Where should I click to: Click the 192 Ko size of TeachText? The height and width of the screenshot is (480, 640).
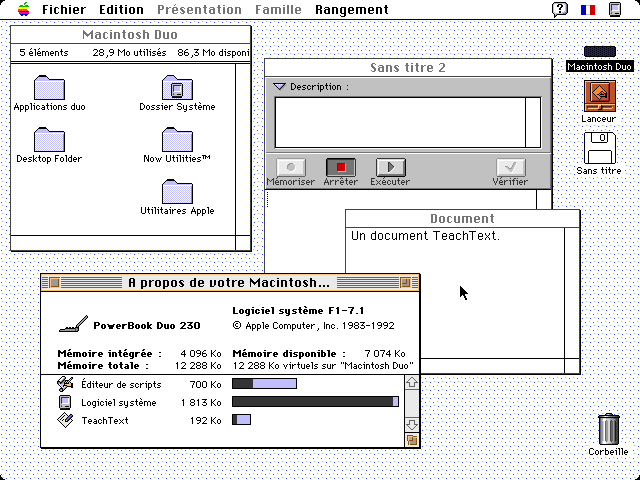point(206,420)
